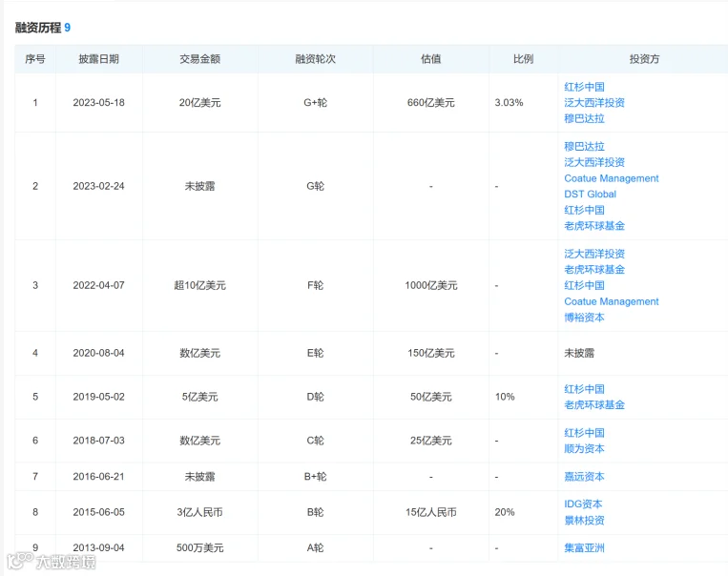Open the 嘉远资本 investor link

(x=584, y=476)
